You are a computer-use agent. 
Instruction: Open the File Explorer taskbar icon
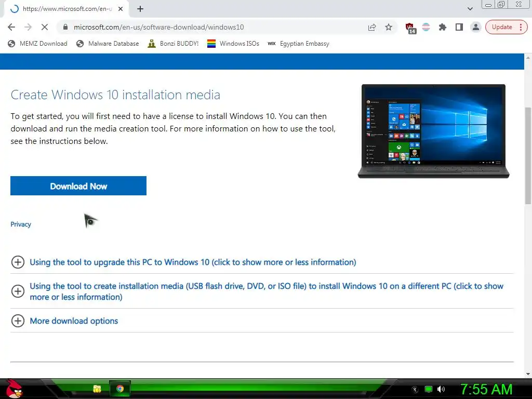97,389
